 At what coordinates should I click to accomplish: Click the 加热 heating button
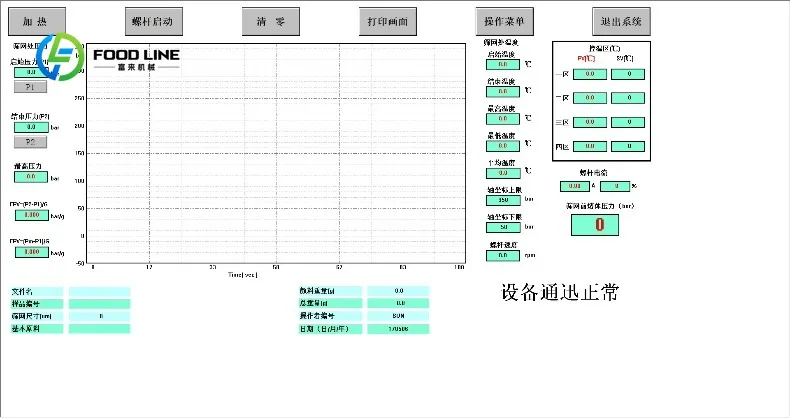point(37,22)
